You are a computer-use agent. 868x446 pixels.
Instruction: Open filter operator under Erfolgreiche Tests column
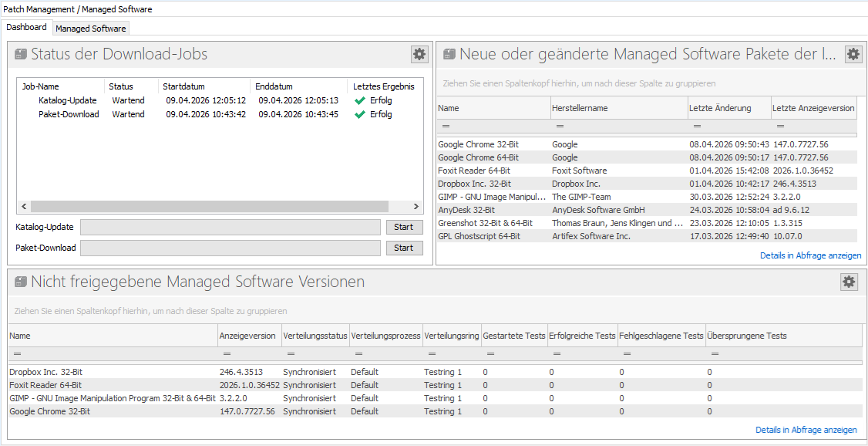(557, 353)
